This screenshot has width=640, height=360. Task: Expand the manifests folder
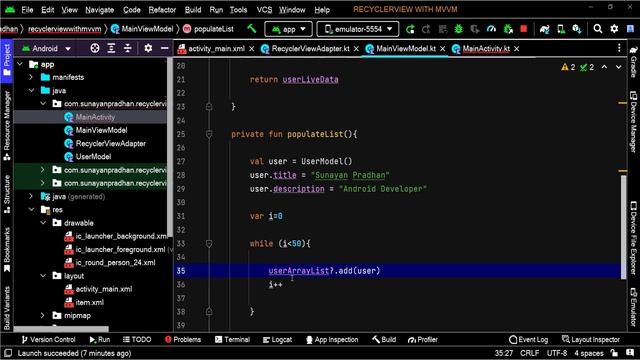(31, 77)
